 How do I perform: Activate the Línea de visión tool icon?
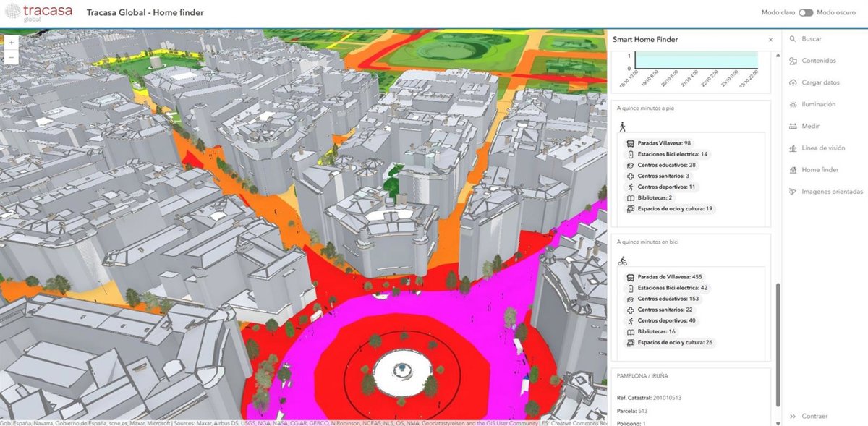click(793, 148)
